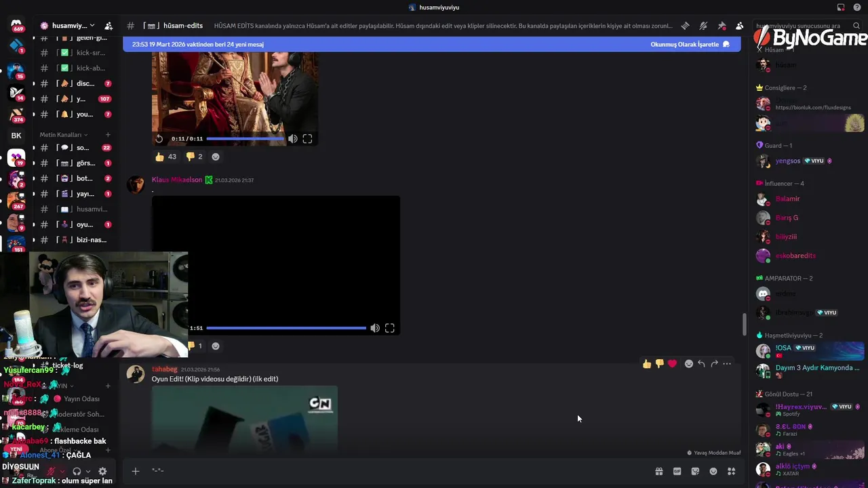This screenshot has width=868, height=488.
Task: Open the oyu... channel
Action: pos(76,224)
